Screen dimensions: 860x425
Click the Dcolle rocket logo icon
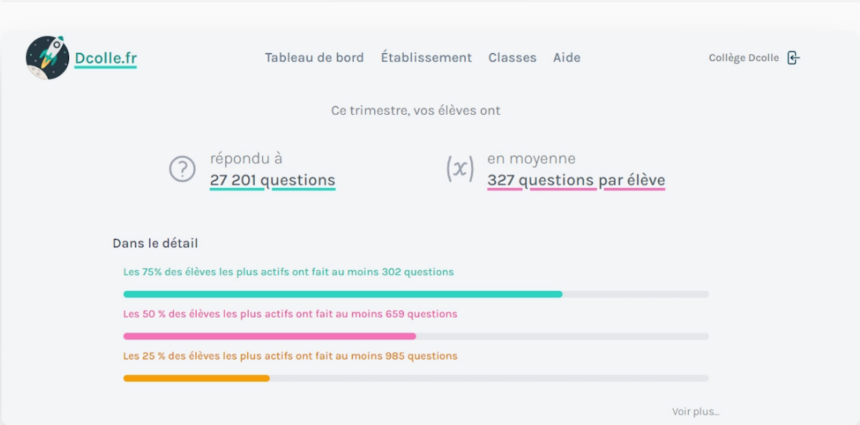pyautogui.click(x=48, y=58)
